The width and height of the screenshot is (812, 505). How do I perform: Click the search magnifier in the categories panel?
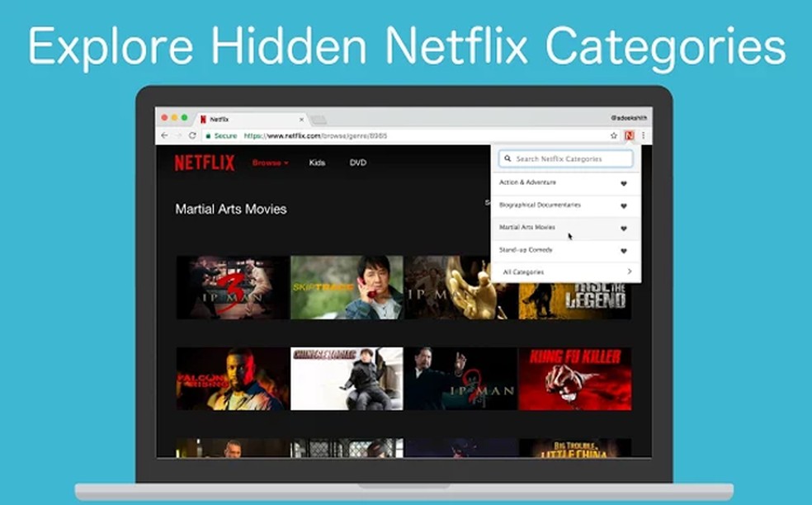click(x=507, y=158)
